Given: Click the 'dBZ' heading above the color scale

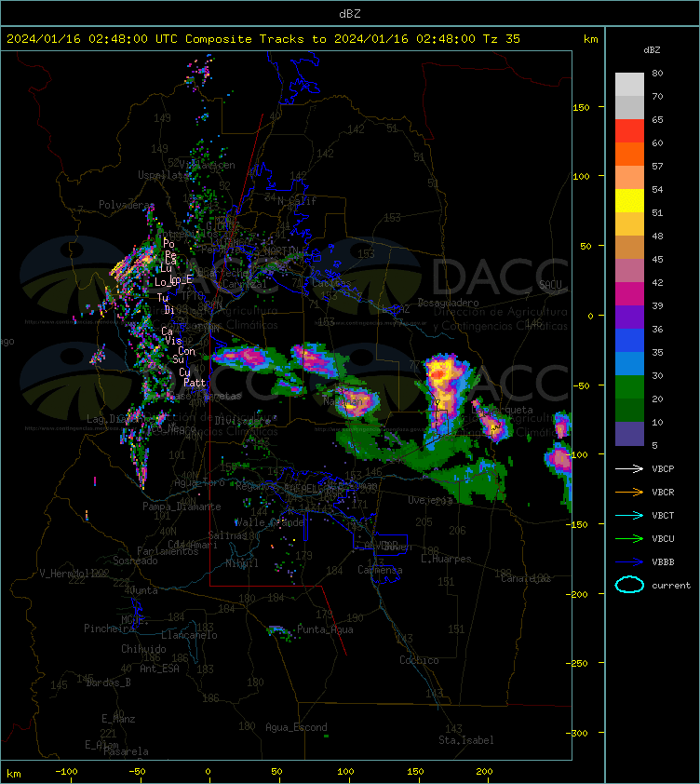Looking at the screenshot, I should coord(652,50).
